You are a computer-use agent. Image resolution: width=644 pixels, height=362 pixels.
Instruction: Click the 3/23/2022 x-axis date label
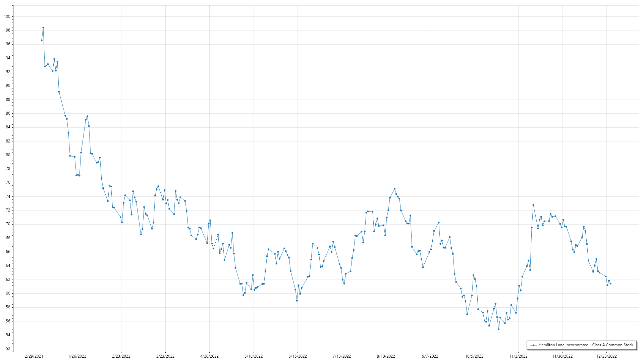pos(165,356)
